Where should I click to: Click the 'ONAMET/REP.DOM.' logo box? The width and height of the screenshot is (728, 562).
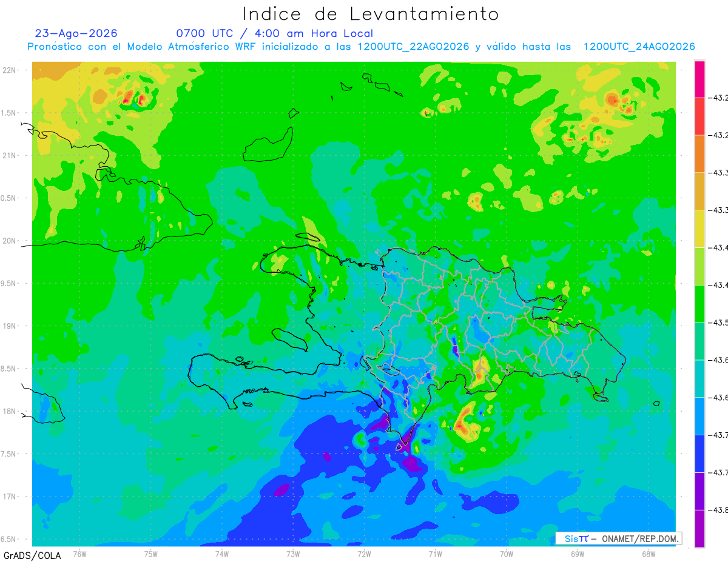coord(618,538)
